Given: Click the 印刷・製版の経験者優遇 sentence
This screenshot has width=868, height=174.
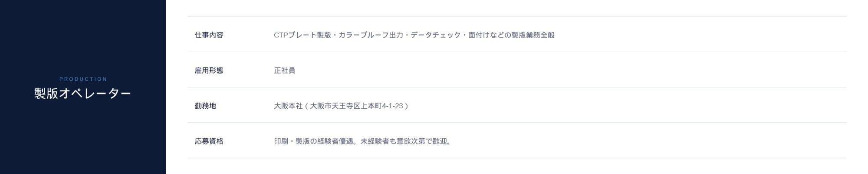Looking at the screenshot, I should point(313,141).
